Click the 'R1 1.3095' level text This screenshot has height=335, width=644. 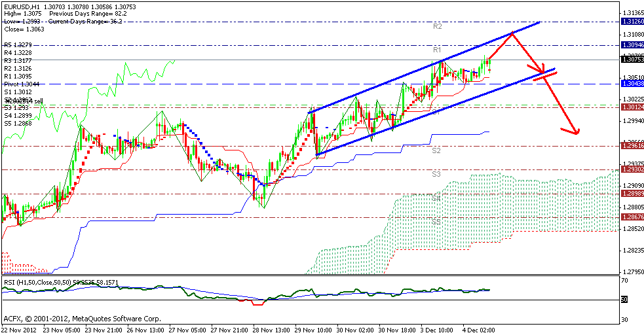coord(18,77)
